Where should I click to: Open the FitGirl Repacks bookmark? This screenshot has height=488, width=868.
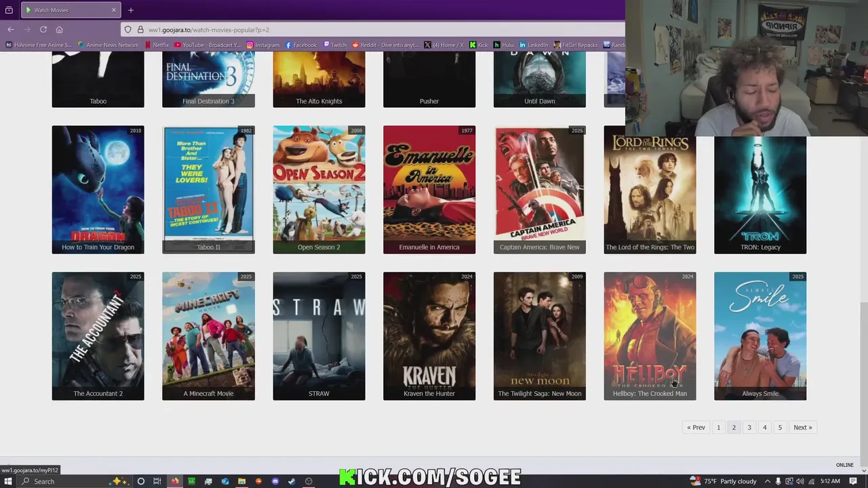pyautogui.click(x=576, y=45)
